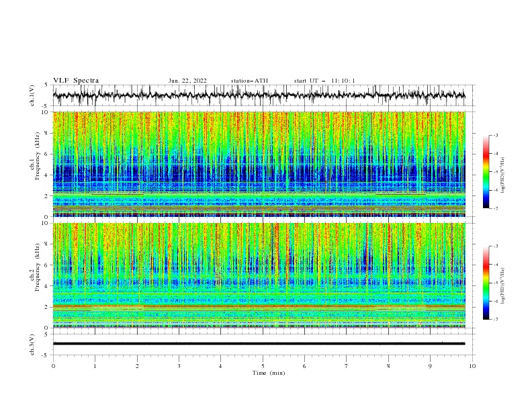532x411 pixels.
Task: Click the lower 'log(PSD)(V²/Hz)' colorbar label
Action: pyautogui.click(x=503, y=285)
